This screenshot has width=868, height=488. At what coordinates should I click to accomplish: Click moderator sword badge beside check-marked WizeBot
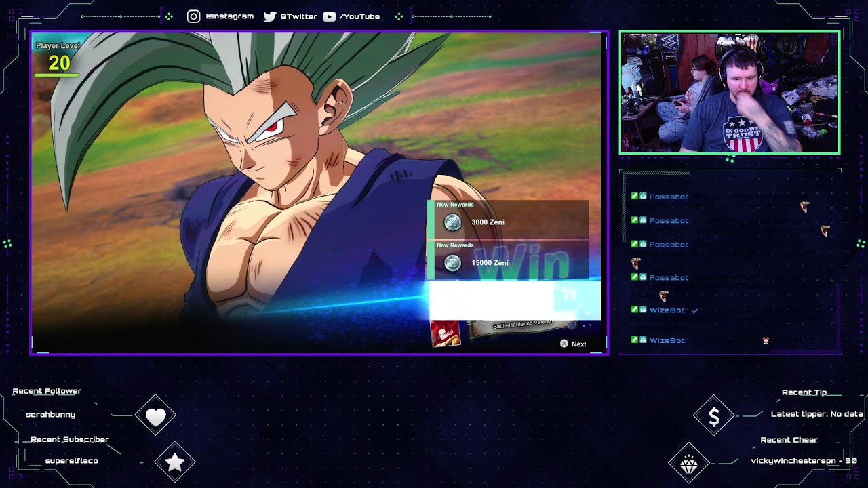click(634, 310)
